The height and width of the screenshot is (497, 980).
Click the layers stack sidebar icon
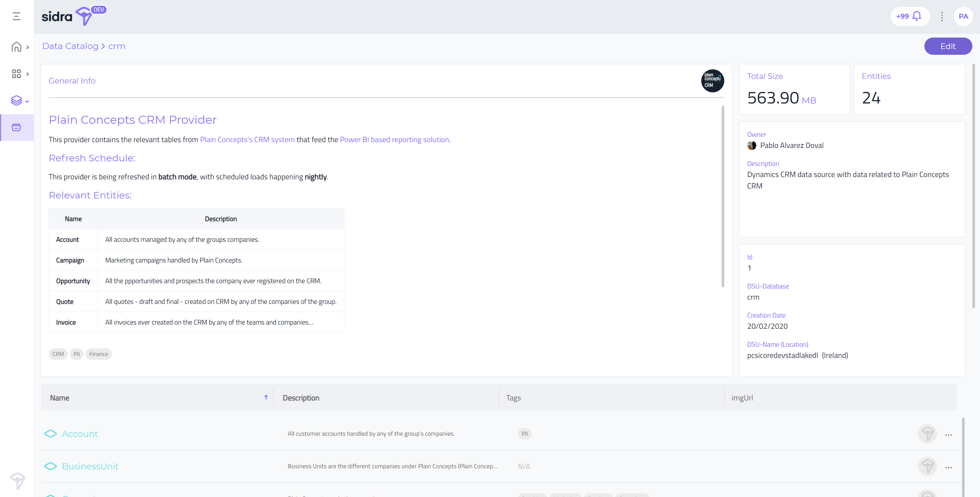coord(16,101)
